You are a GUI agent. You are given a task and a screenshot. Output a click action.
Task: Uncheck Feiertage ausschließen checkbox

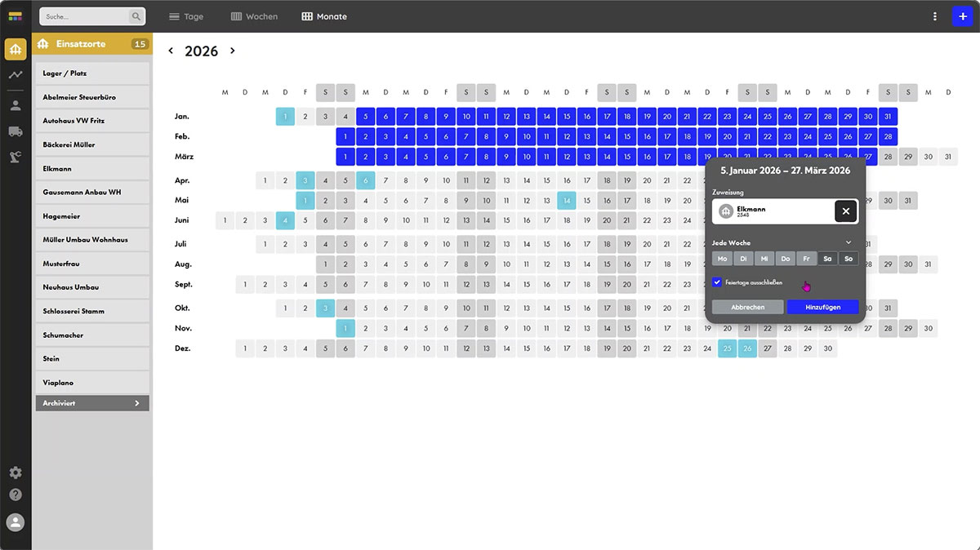(x=717, y=282)
